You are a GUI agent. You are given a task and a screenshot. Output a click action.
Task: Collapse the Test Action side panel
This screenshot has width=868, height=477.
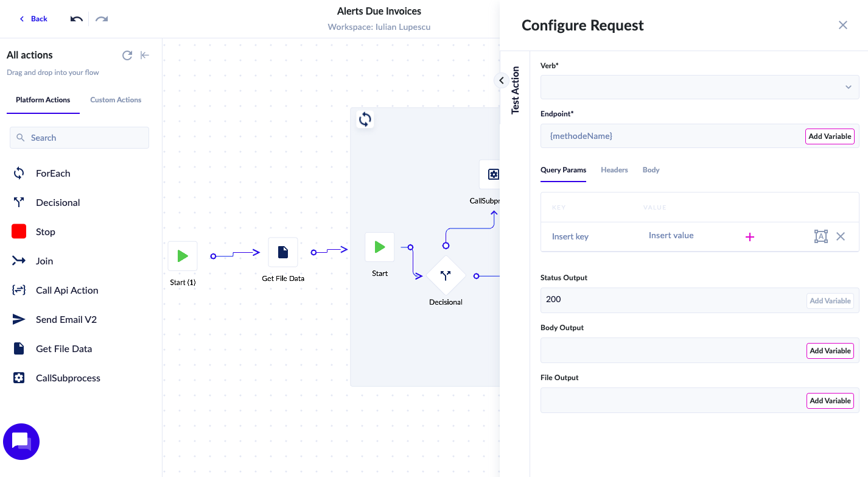click(502, 80)
